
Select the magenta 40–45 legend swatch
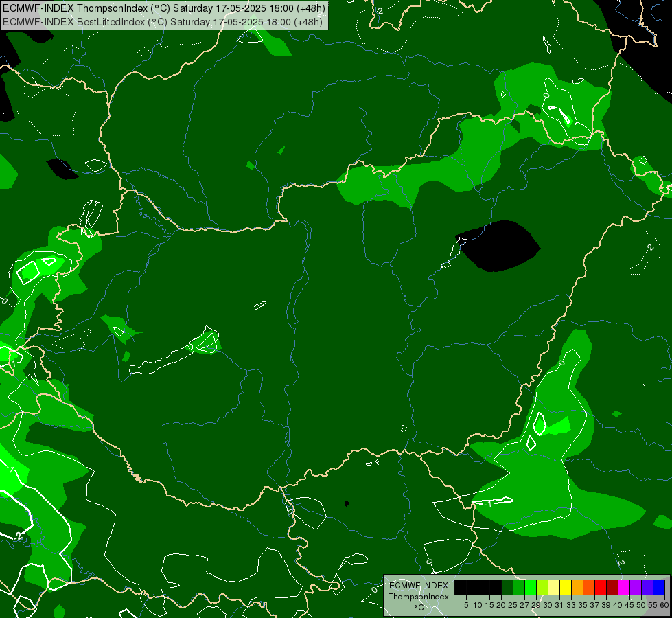pyautogui.click(x=624, y=587)
